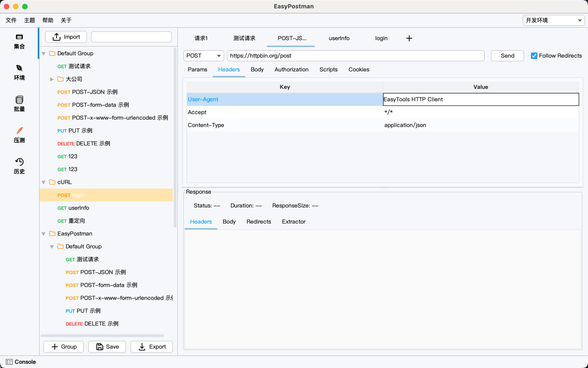Viewport: 588px width, 368px height.
Task: Click the 大公司 folder icon
Action: (x=61, y=79)
